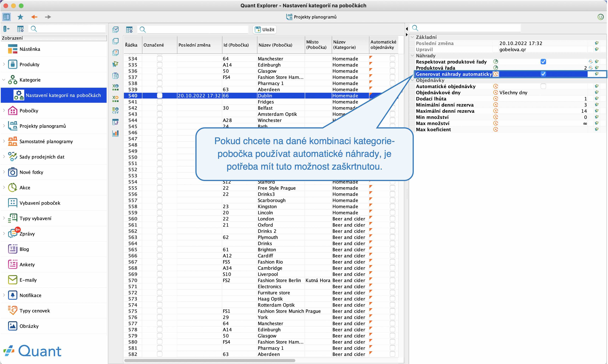Click orange reset icon beside Max koeficient
This screenshot has height=364, width=608.
pos(495,129)
